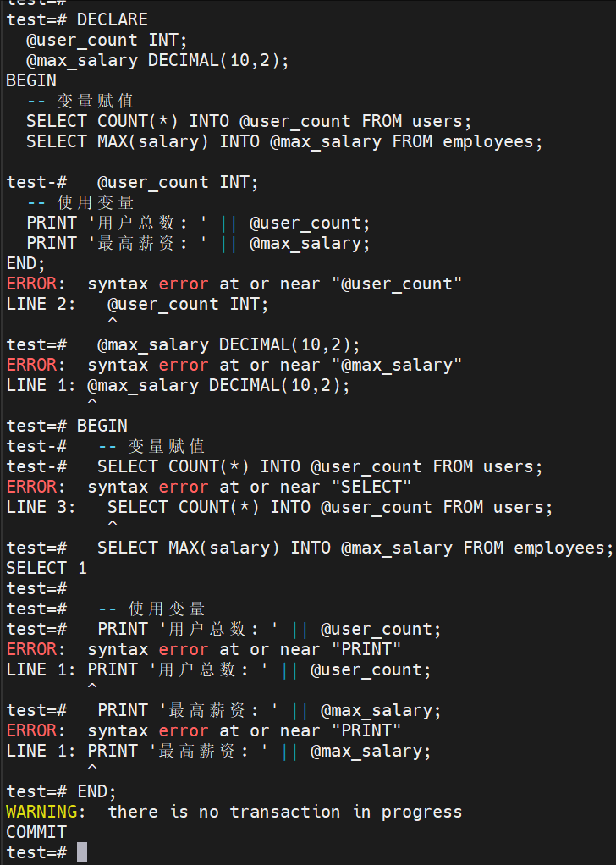Click the "SELECT 1" result output
Viewport: 616px width, 865px height.
pos(47,568)
